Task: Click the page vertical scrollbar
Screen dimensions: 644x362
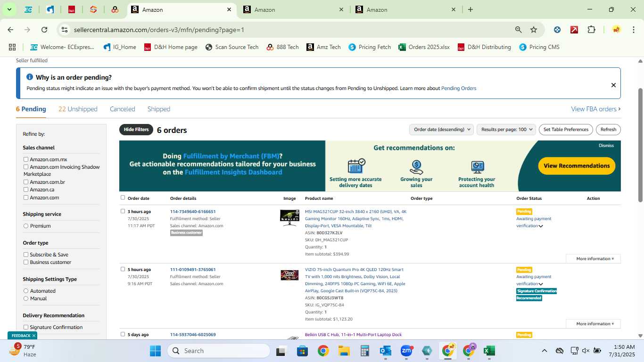Action: (x=640, y=145)
